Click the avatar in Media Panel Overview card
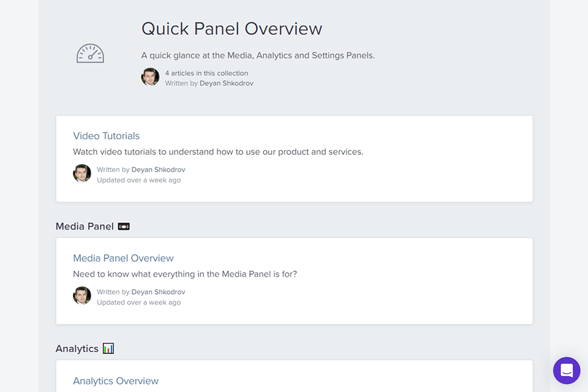The width and height of the screenshot is (588, 392). pyautogui.click(x=82, y=296)
